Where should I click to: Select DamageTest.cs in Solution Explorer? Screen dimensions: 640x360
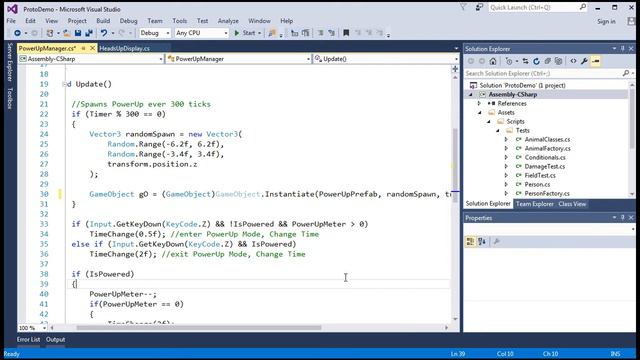pos(544,167)
